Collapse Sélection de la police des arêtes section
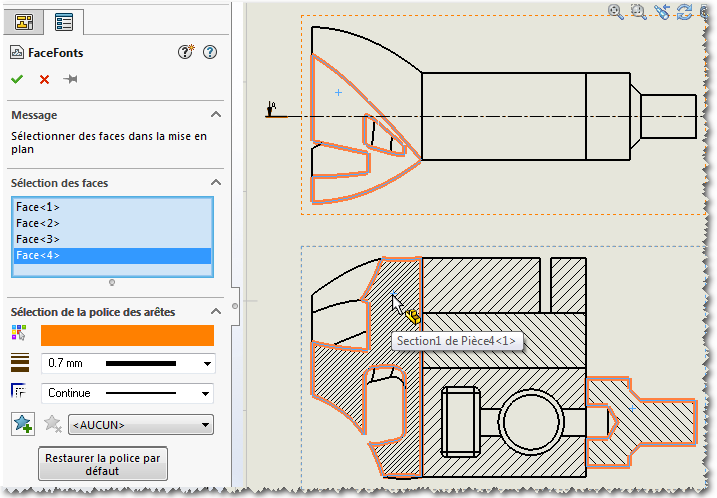Screen dimensions: 717x498 (215, 312)
